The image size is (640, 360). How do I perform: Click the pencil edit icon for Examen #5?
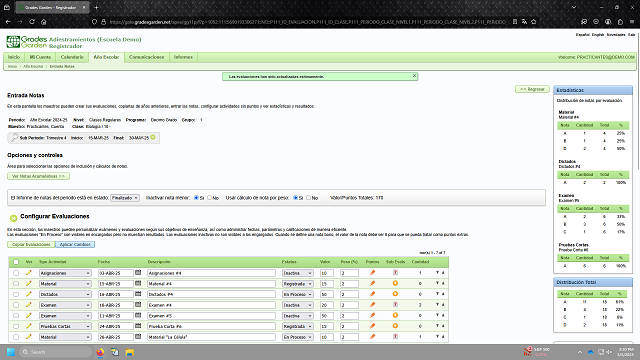pyautogui.click(x=29, y=316)
